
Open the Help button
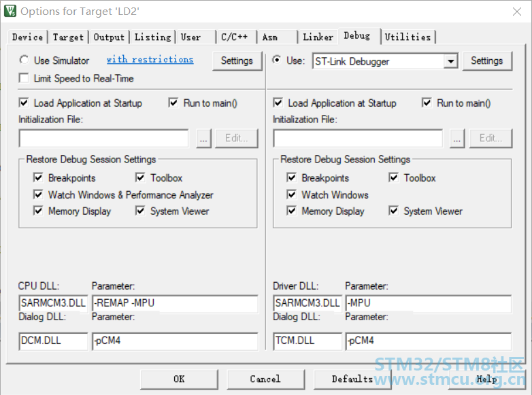[x=487, y=379]
